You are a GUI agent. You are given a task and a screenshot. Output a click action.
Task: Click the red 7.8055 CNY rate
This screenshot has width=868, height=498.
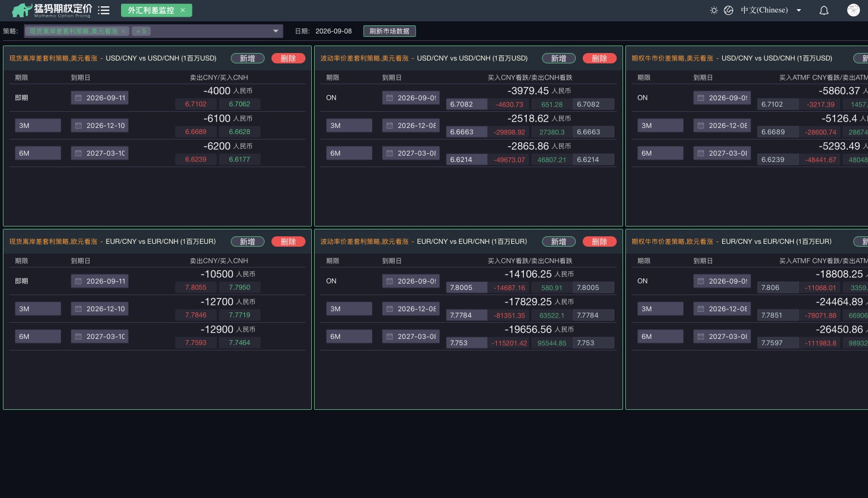[195, 288]
